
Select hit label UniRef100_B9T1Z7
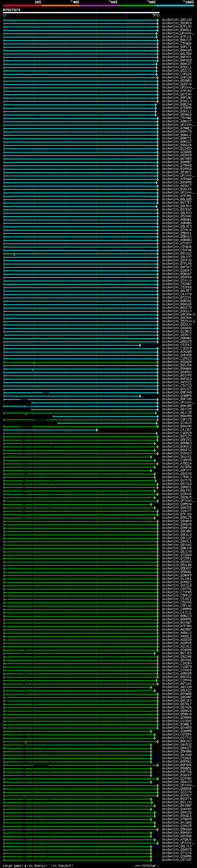(x=177, y=436)
